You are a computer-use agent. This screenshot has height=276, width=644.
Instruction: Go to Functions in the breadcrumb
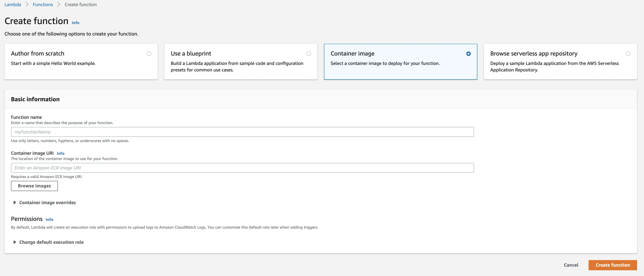coord(43,4)
